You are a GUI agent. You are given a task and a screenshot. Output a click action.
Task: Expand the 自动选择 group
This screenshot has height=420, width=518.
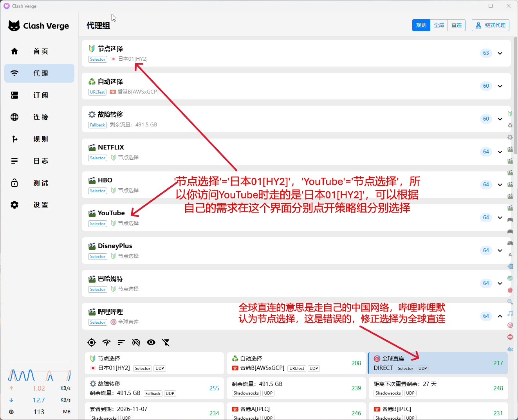click(500, 86)
